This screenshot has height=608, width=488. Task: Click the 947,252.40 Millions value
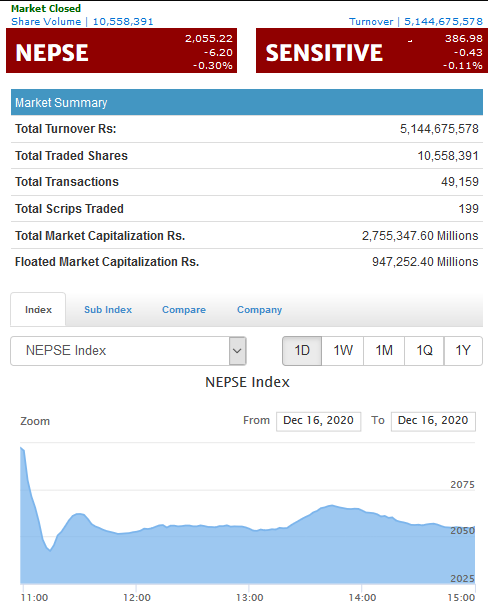[425, 262]
